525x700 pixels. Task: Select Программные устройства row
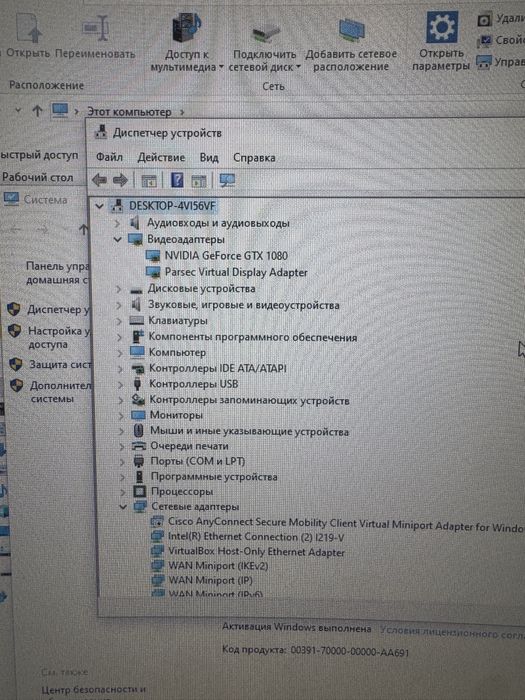pyautogui.click(x=214, y=477)
